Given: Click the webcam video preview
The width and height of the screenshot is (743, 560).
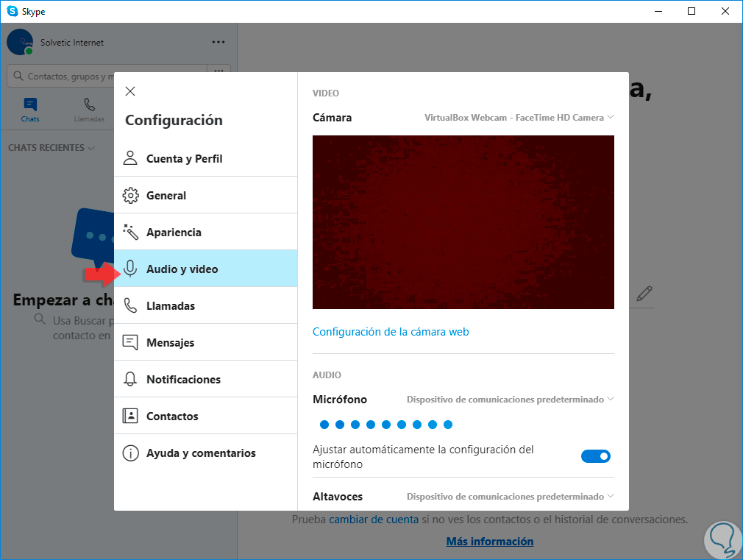Looking at the screenshot, I should [463, 222].
